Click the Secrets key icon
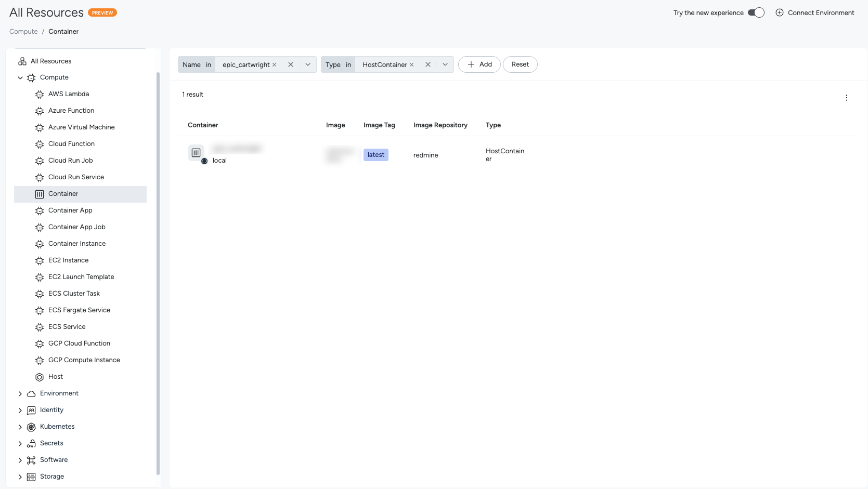 point(31,443)
